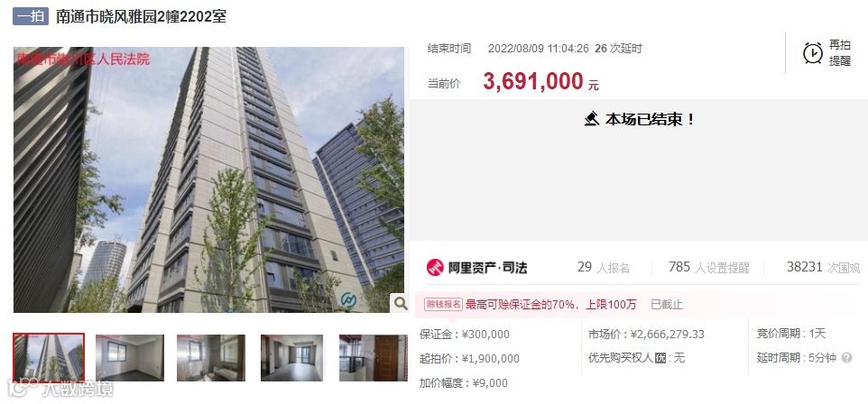Click the 785 人设置提醒 count
This screenshot has height=404, width=868.
click(x=708, y=267)
